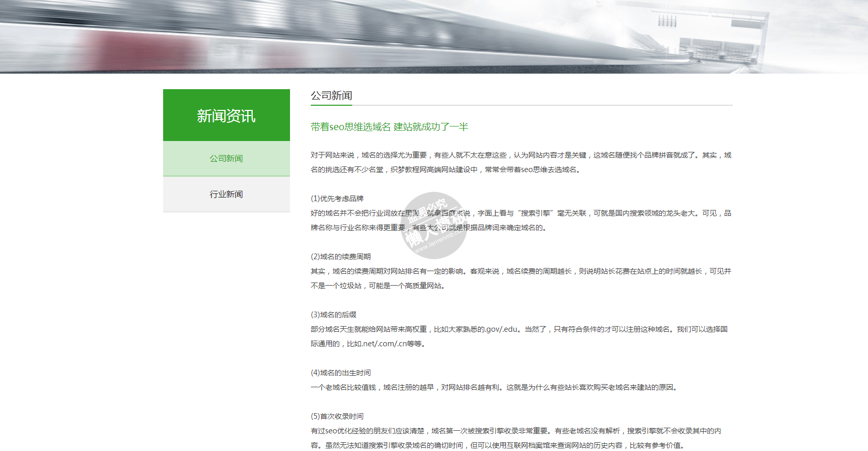868x451 pixels.
Task: Click the text line mentioning 比如.net/.com/.cn等等
Action: (368, 344)
